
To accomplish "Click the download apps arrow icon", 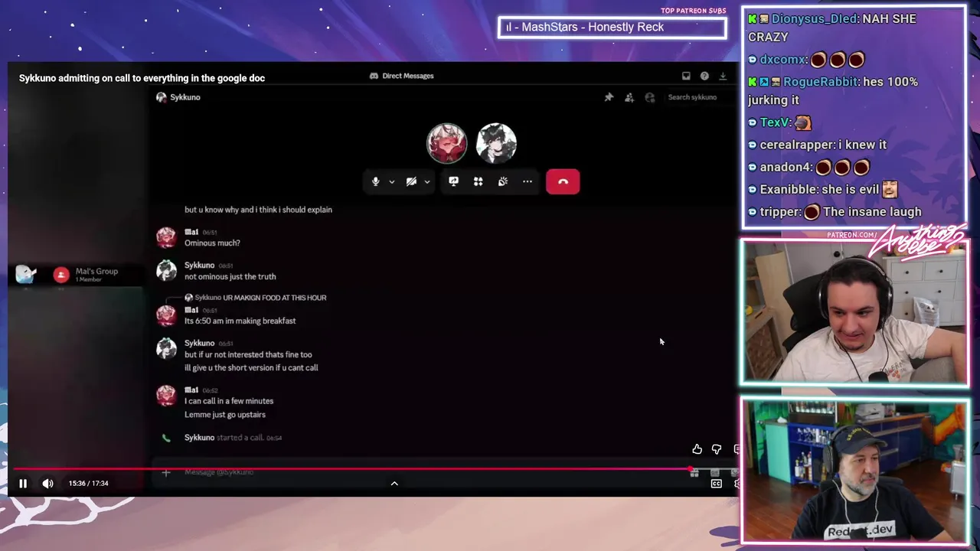I will click(x=722, y=76).
